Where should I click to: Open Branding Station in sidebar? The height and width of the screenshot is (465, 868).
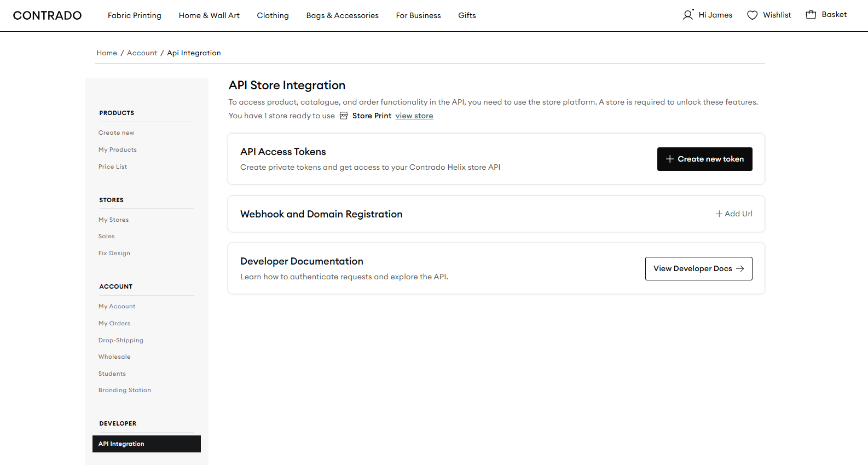pyautogui.click(x=125, y=390)
